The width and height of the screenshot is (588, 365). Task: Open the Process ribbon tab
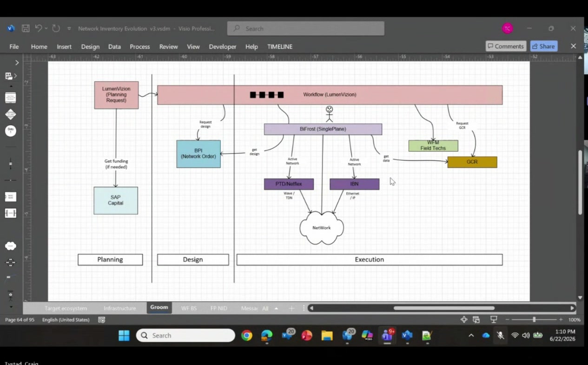click(140, 46)
